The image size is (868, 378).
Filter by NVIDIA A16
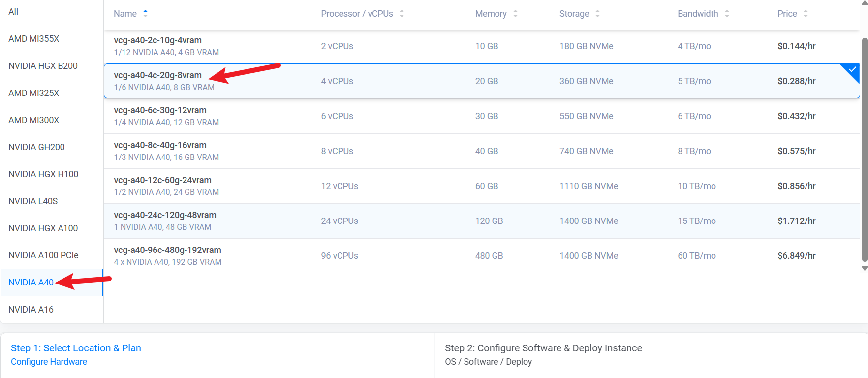pyautogui.click(x=31, y=310)
